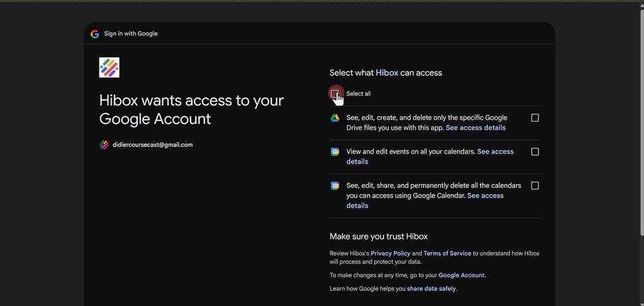Click the Google Drive permission icon
Viewport: 644px width, 306px height.
tap(334, 118)
